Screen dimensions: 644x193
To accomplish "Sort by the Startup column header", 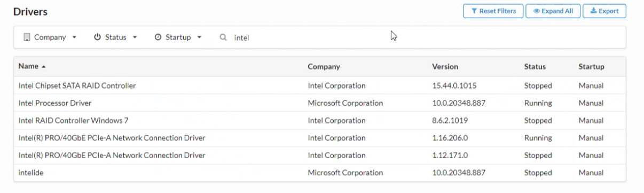I will pyautogui.click(x=591, y=67).
